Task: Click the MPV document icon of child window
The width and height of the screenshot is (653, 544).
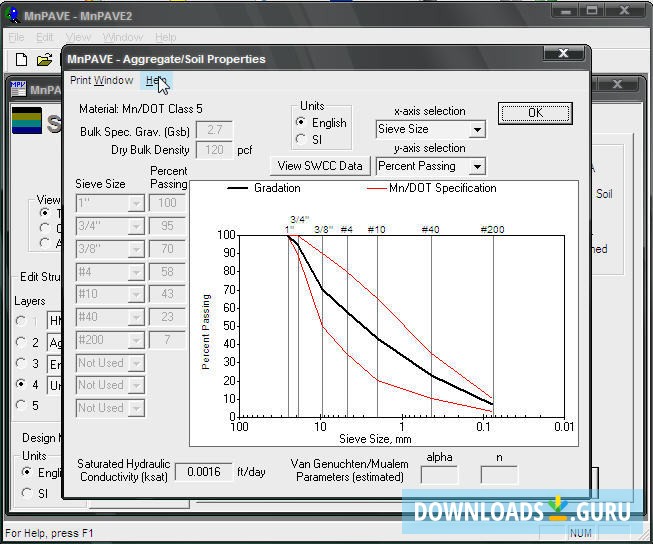Action: pos(18,89)
